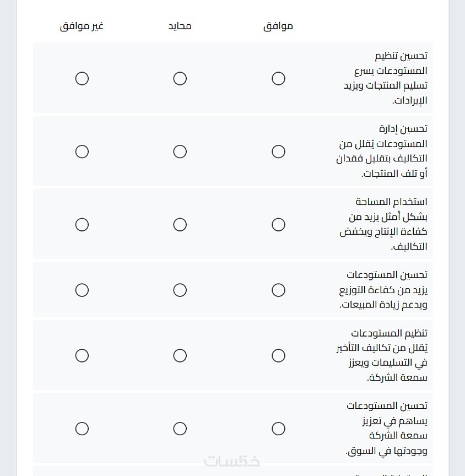Screen dimensions: 465x476
Task: Select موافق for وجودتها في السوق statement
Action: click(x=278, y=429)
